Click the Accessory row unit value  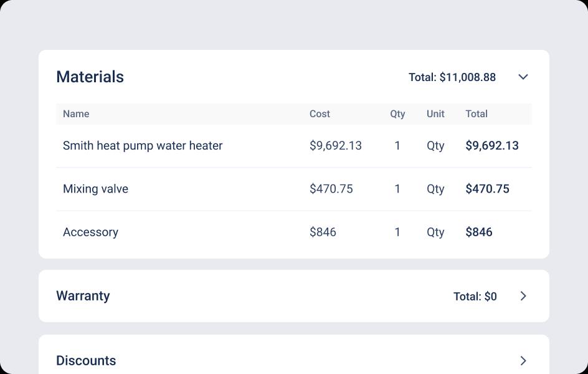[x=435, y=232]
